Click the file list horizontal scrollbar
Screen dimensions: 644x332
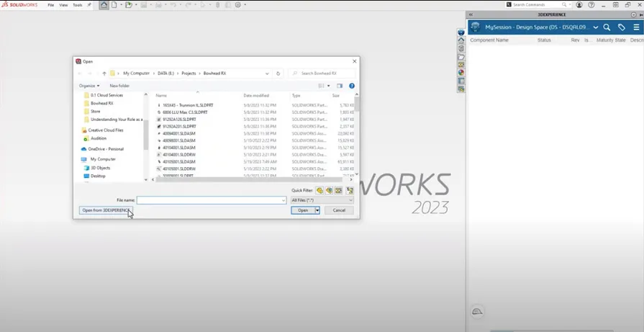click(248, 179)
